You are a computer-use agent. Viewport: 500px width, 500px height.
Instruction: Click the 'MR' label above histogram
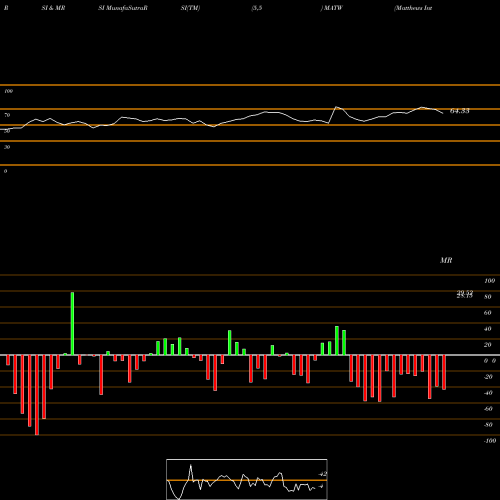446,260
